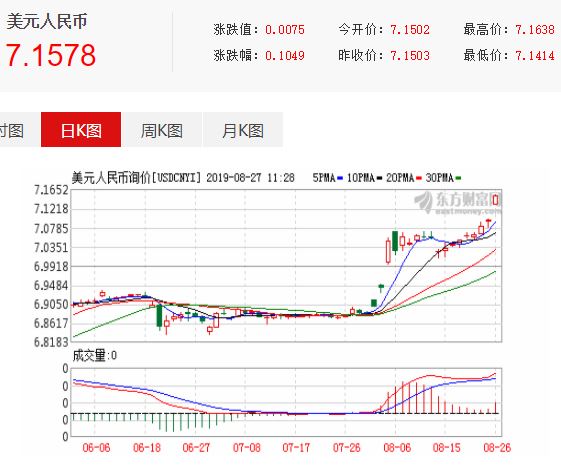561x472 pixels.
Task: Click the large green candlestick near 08-06
Action: (395, 242)
